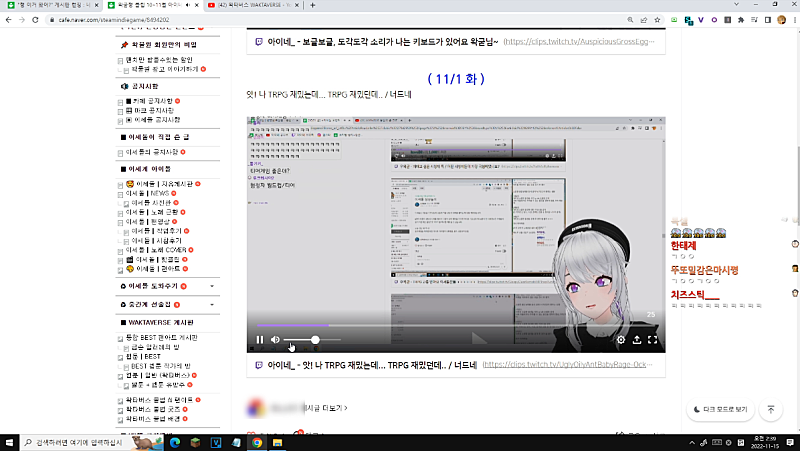Open the green extension icon in Chrome toolbar
The width and height of the screenshot is (800, 451).
pyautogui.click(x=674, y=20)
